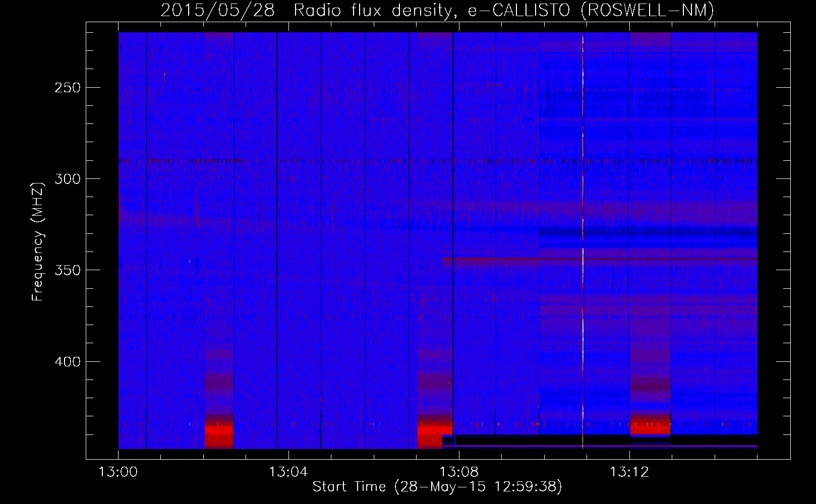
Task: Click the bright vertical burst streak near 13:11
Action: [583, 240]
